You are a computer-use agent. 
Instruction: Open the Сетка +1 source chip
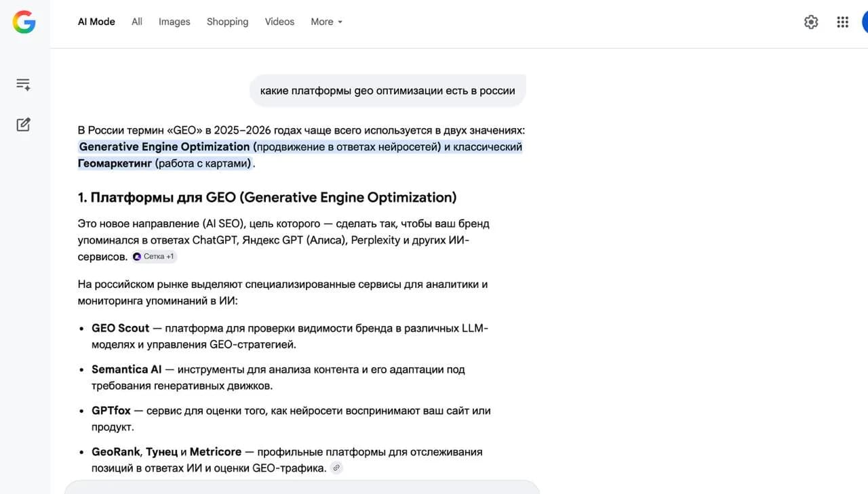coord(154,257)
